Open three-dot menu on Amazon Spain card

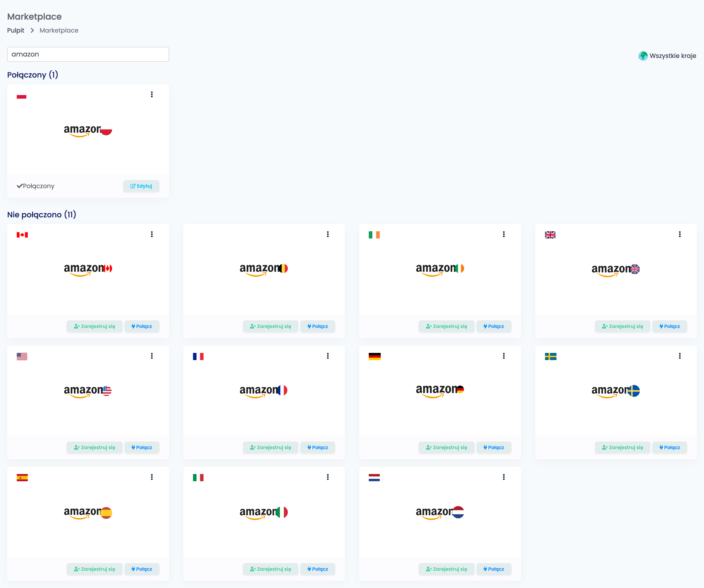[152, 477]
